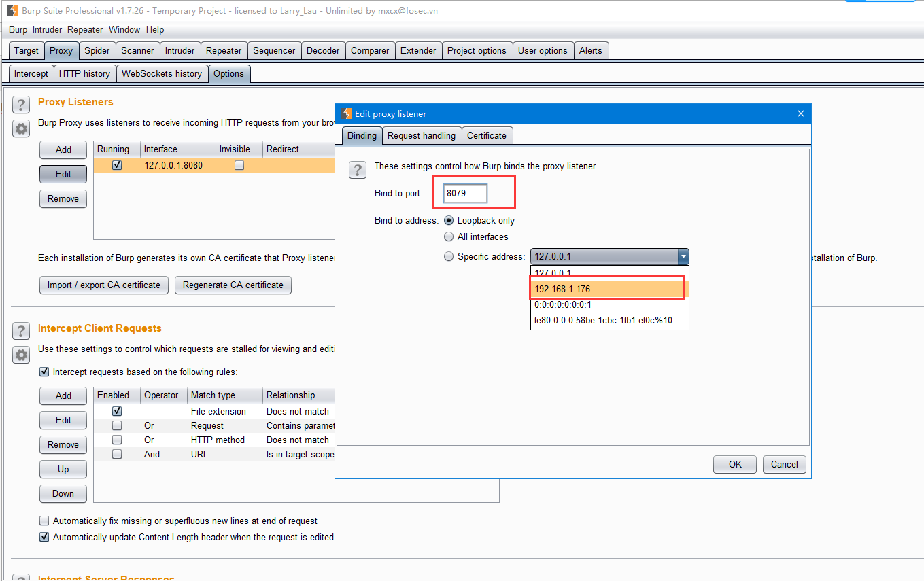Viewport: 924px width, 581px height.
Task: Click Burp Suite logo in title bar
Action: pos(12,10)
